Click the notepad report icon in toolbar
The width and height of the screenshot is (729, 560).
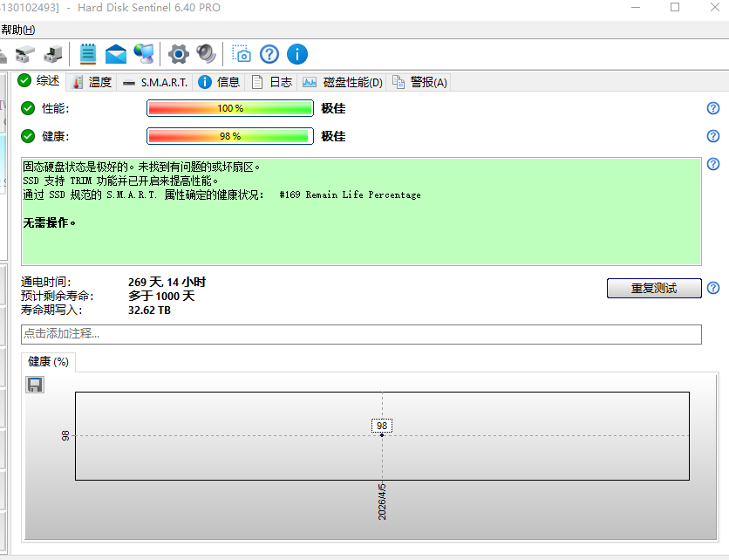88,54
